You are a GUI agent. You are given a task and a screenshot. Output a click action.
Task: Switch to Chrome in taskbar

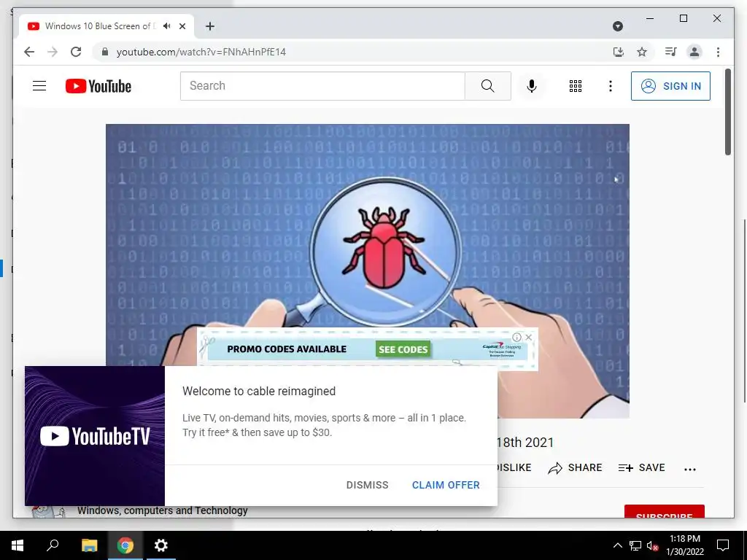coord(125,545)
